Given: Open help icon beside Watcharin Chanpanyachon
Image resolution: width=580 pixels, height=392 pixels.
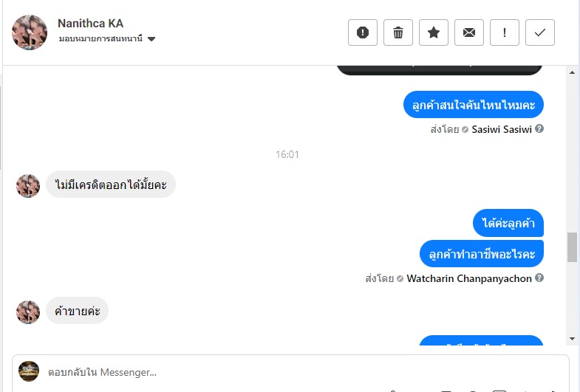Looking at the screenshot, I should tap(539, 278).
